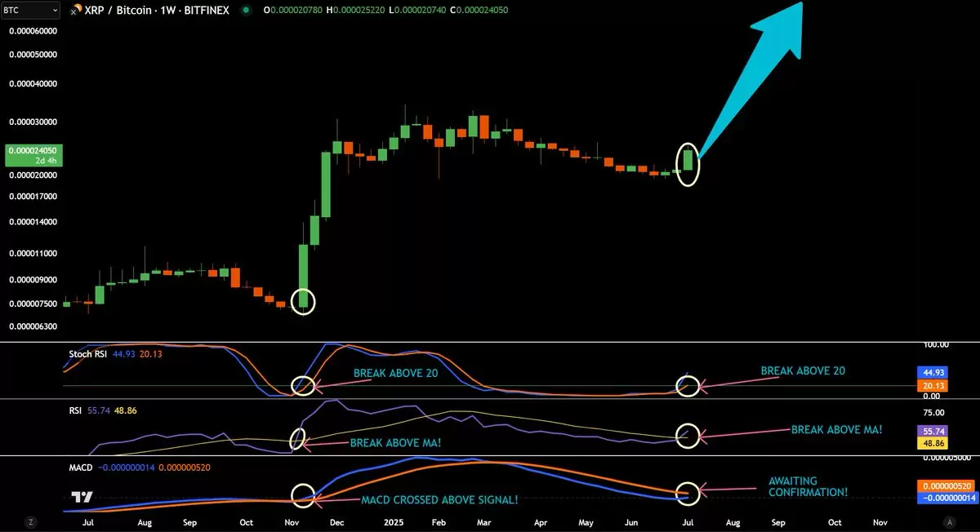The image size is (980, 532).
Task: Click the AWAITING CONFIRMATION! text annotation
Action: click(x=808, y=487)
